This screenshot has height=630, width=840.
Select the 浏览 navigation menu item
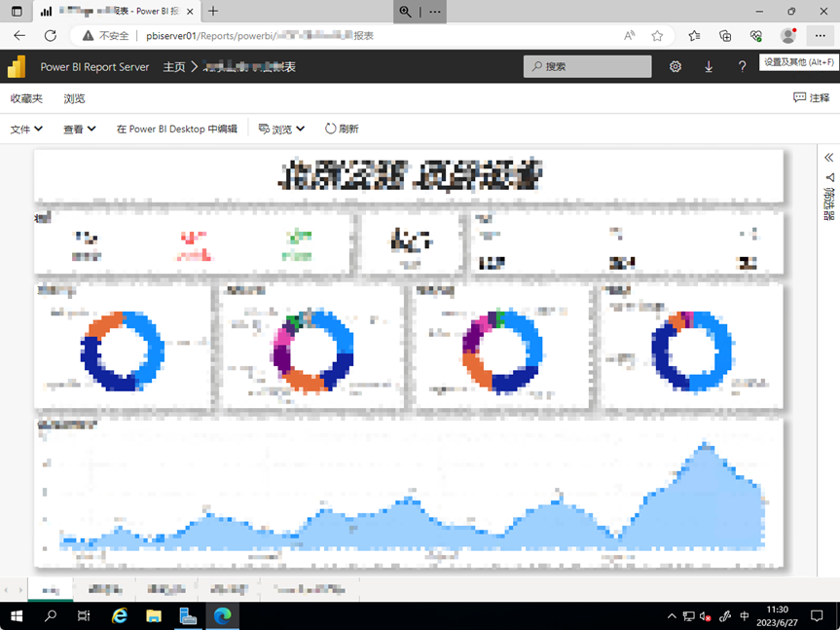click(x=74, y=98)
